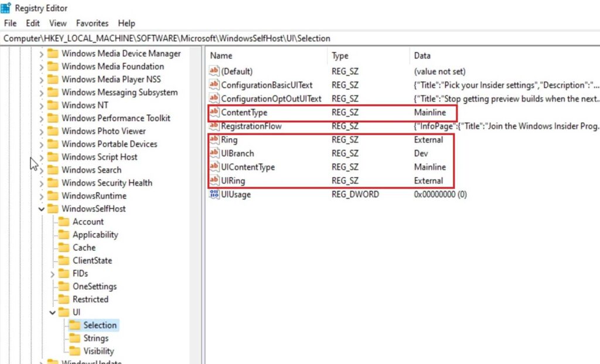Click the string icon of the (Default) value
Screen dimensions: 600x364
pos(214,71)
